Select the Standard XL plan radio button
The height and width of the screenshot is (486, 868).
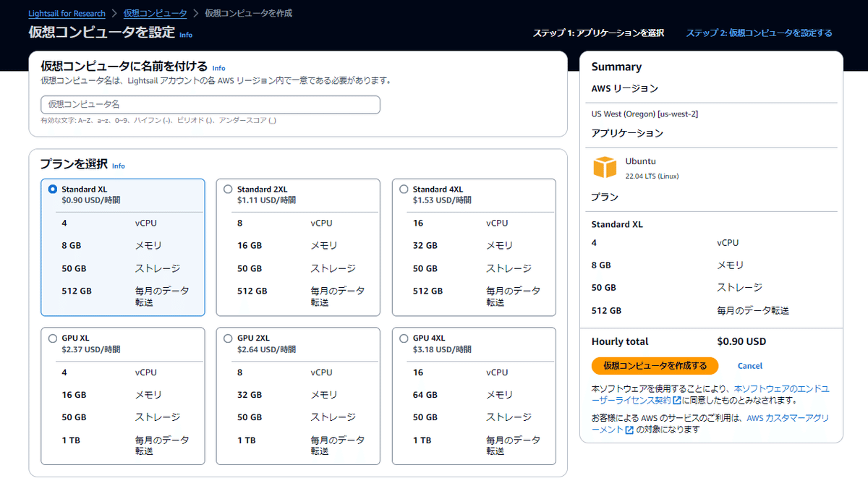(x=52, y=189)
